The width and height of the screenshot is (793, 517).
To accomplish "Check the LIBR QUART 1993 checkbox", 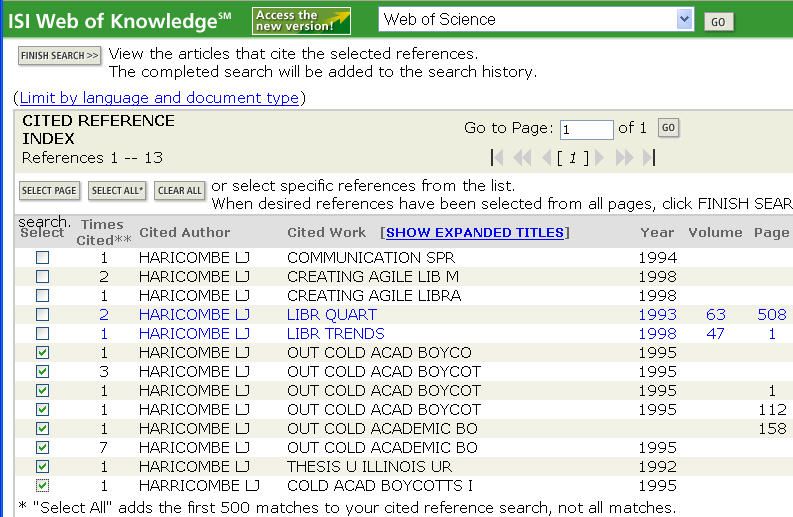I will click(x=42, y=315).
